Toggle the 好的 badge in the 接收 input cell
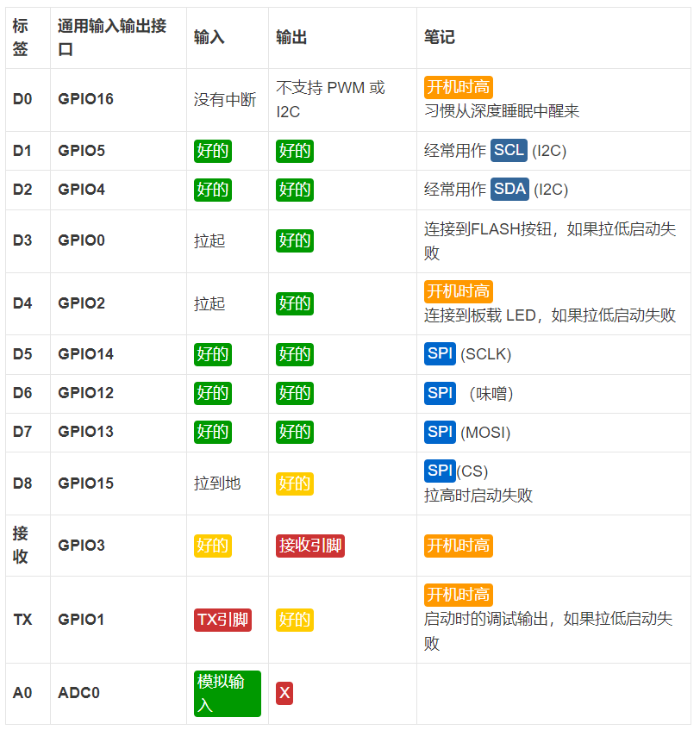The width and height of the screenshot is (700, 730). (x=212, y=545)
